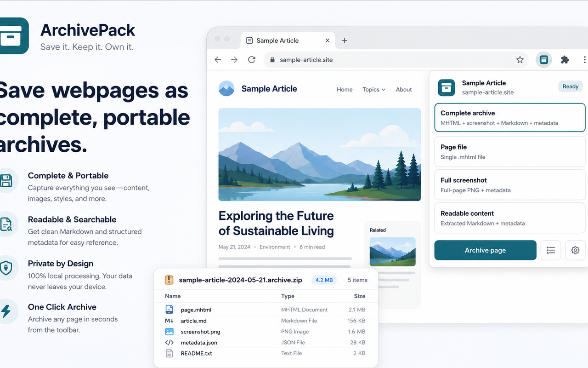This screenshot has width=588, height=368.
Task: Click the lock icon in the address bar
Action: point(272,60)
